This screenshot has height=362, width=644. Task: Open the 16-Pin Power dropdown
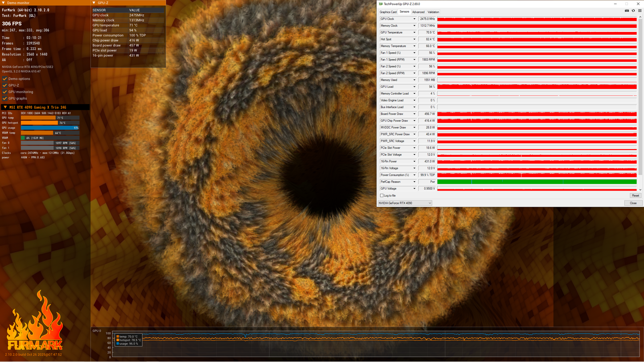point(414,162)
